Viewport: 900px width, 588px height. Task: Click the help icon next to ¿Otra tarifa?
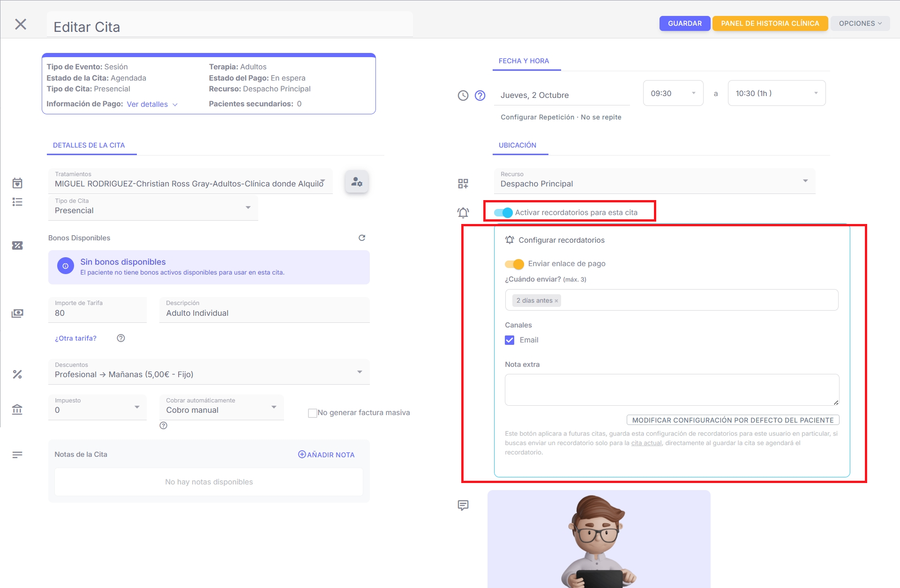121,338
